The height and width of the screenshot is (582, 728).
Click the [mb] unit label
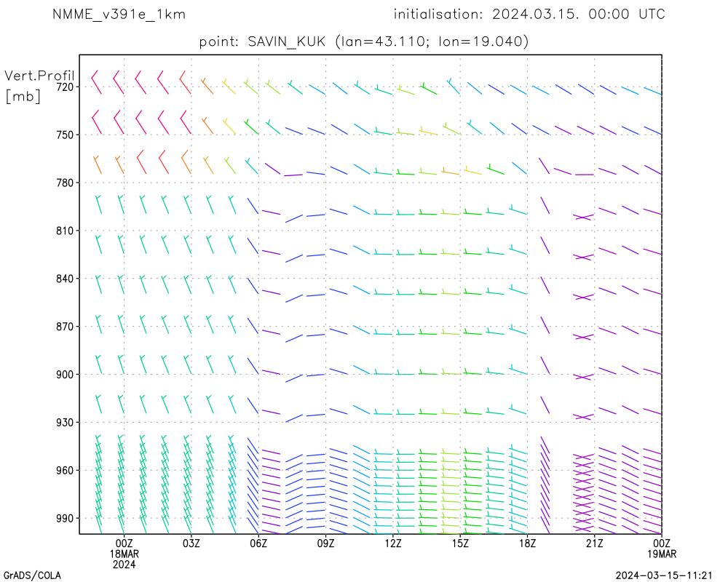[x=23, y=96]
